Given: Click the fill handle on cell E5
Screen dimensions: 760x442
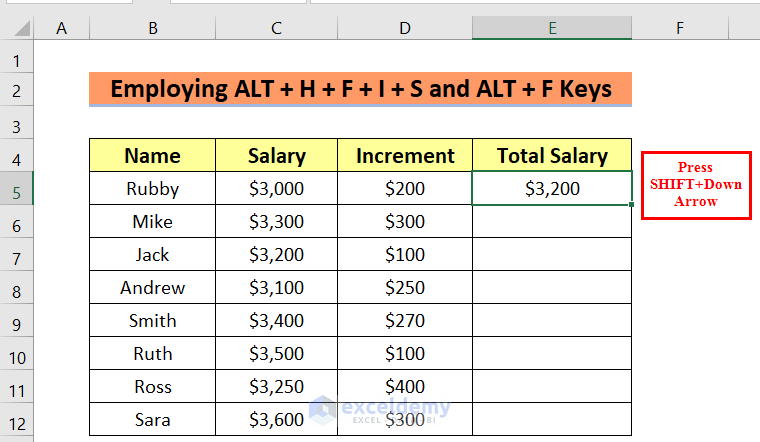Looking at the screenshot, I should click(x=632, y=204).
